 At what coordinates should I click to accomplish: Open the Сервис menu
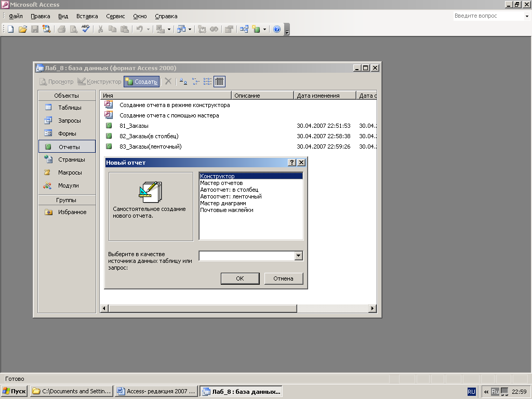pyautogui.click(x=115, y=16)
